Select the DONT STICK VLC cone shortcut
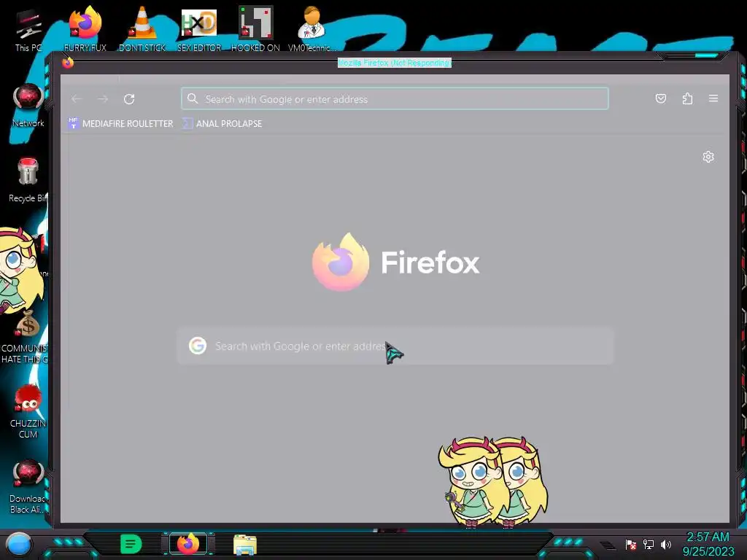The width and height of the screenshot is (747, 560). (142, 28)
